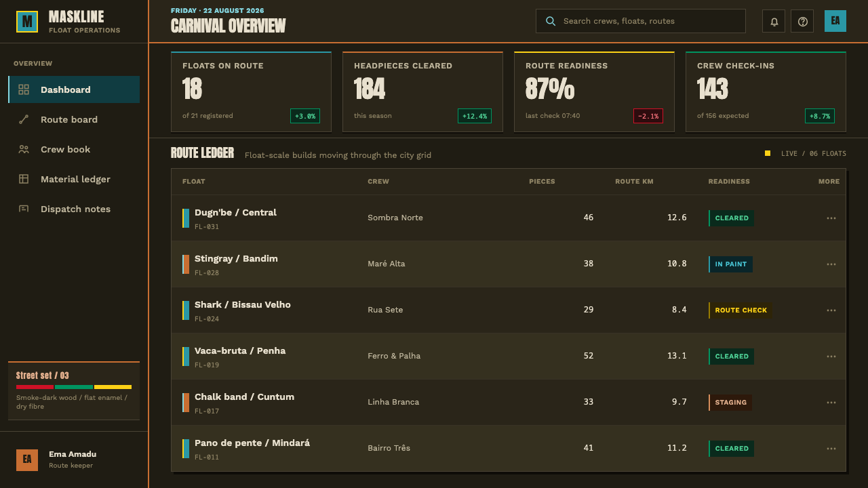
Task: Open more options for Shark / Bissau Velho
Action: pos(831,310)
